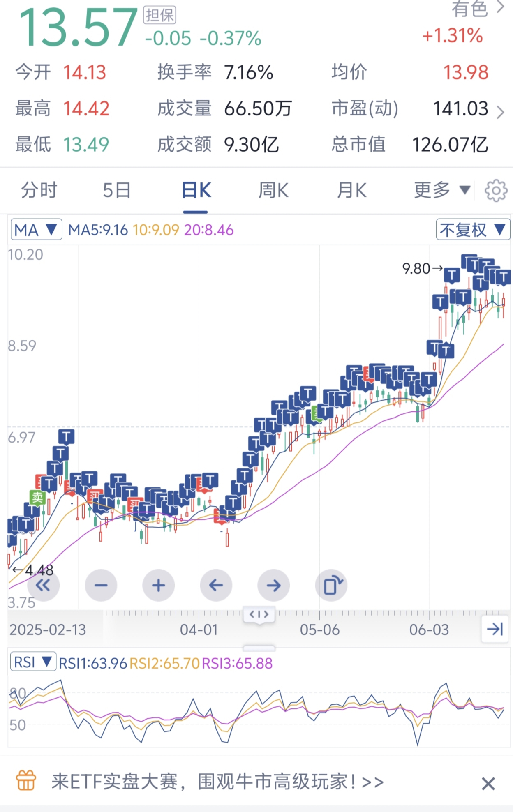This screenshot has width=513, height=812.
Task: Rotate chart to landscape view
Action: coord(331,585)
